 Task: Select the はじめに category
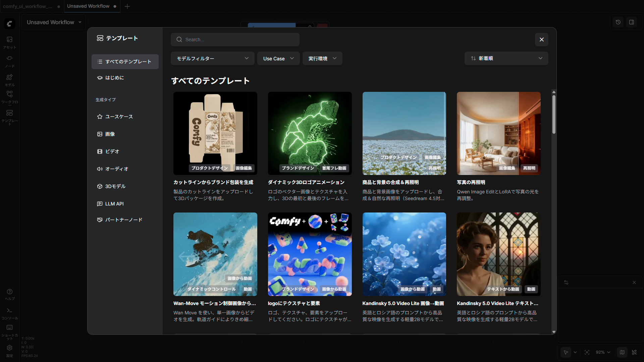point(114,78)
